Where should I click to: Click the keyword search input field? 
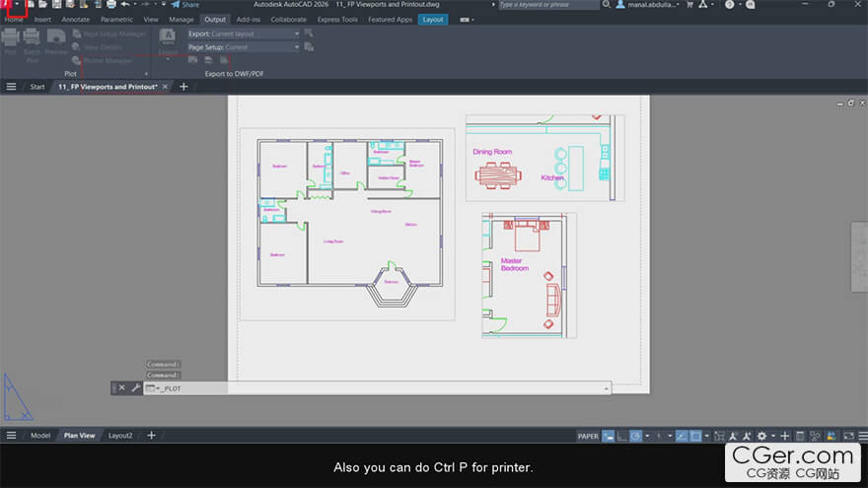(548, 4)
